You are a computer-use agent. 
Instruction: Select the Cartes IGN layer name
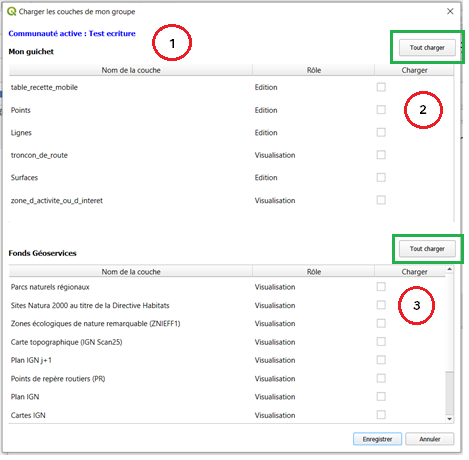pos(28,415)
